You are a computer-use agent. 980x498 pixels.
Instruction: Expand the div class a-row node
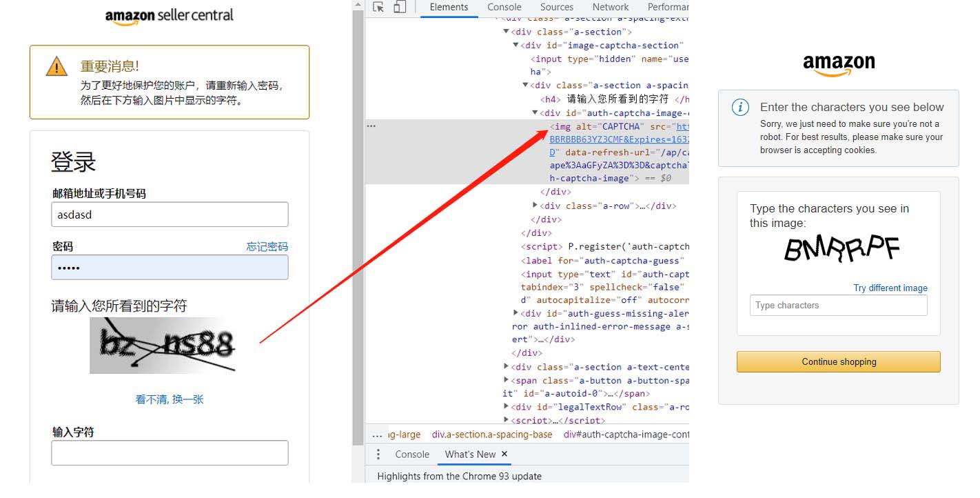coord(535,206)
